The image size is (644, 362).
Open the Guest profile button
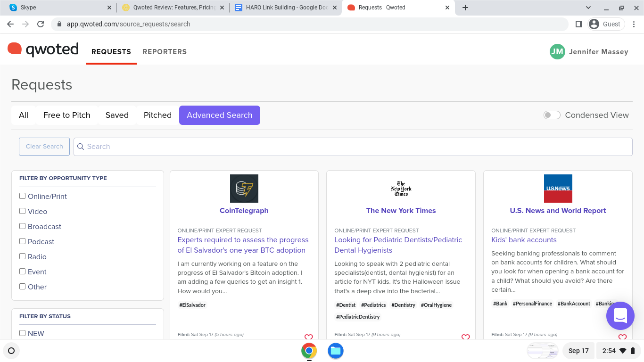point(606,24)
